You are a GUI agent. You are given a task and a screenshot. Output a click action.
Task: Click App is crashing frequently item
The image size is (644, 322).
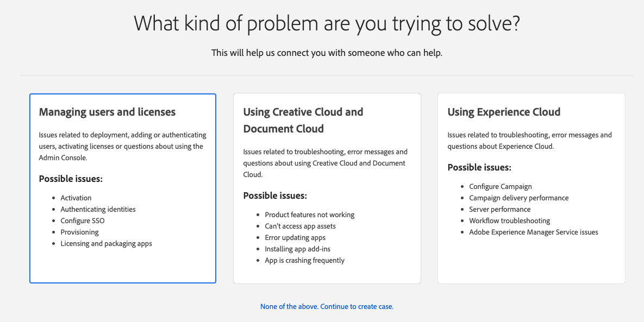coord(304,261)
